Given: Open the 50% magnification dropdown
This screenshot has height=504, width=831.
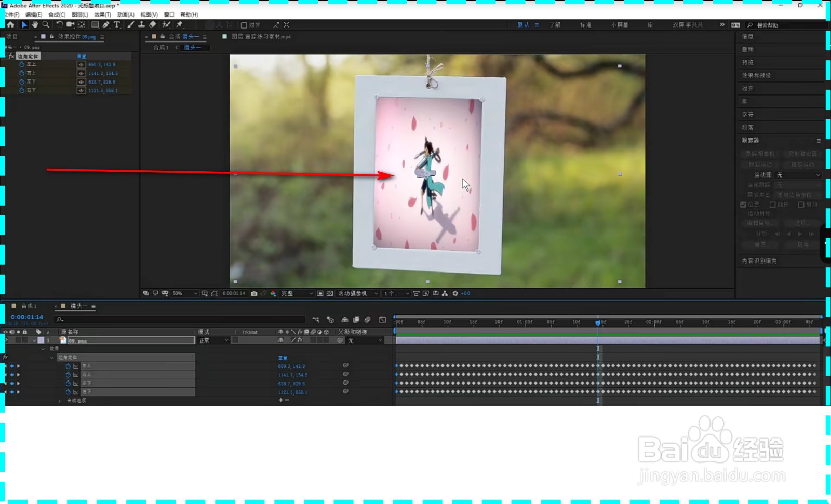Looking at the screenshot, I should [185, 293].
